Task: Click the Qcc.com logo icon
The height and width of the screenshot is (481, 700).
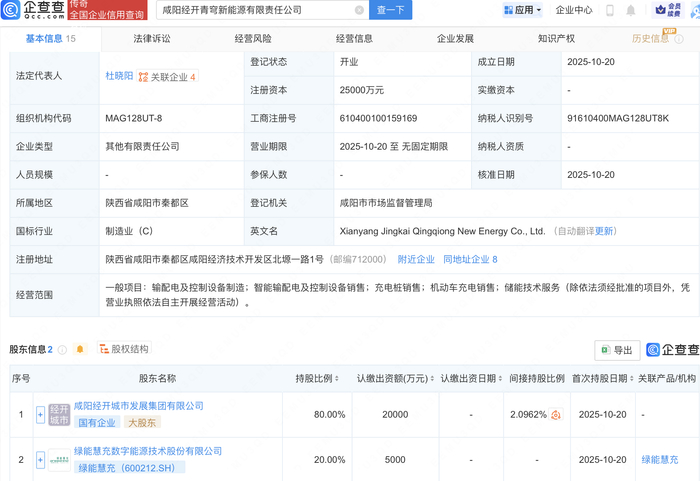Action: 11,9
